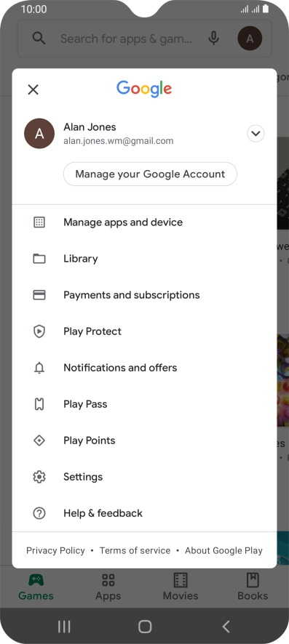Open the Play Pass ticket icon
289x644 pixels.
coord(39,404)
